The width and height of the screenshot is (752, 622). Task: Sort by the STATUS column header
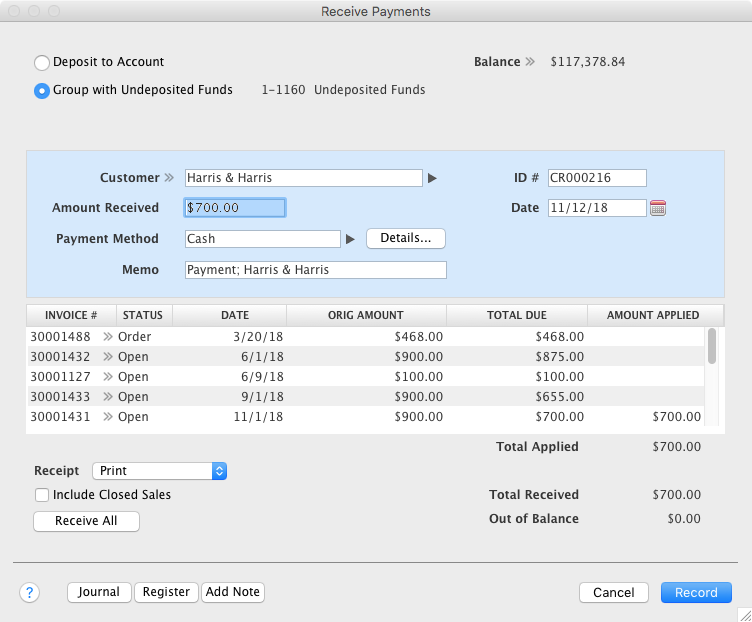(144, 315)
